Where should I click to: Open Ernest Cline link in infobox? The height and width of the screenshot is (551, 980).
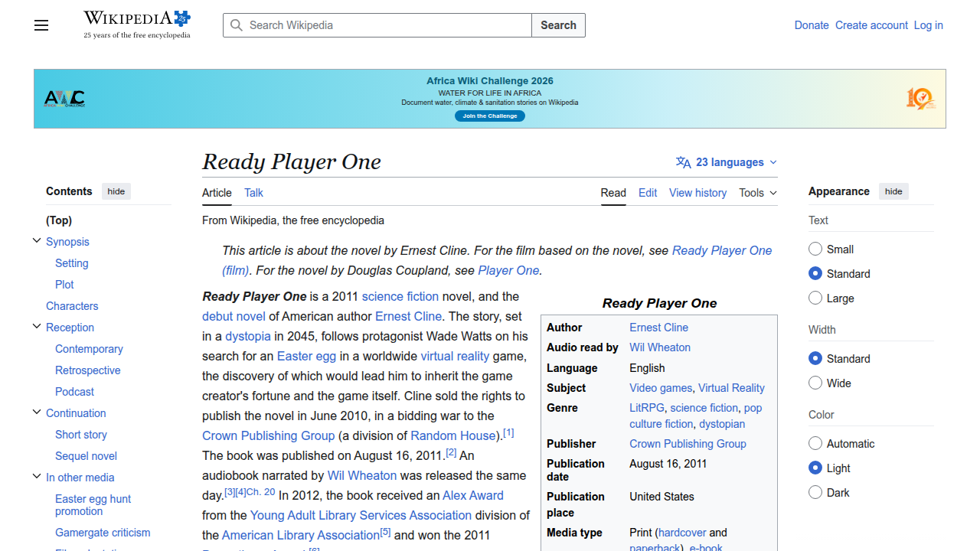[x=658, y=328]
